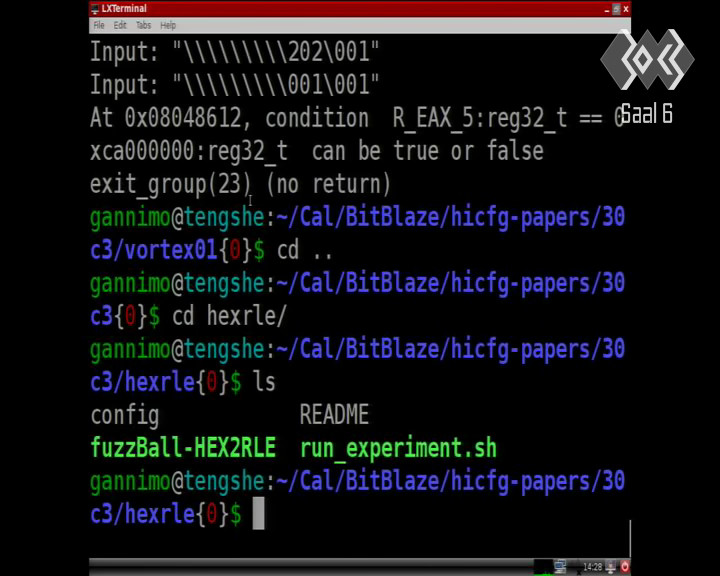
Task: Maximize the LXTerminal window
Action: (x=616, y=9)
